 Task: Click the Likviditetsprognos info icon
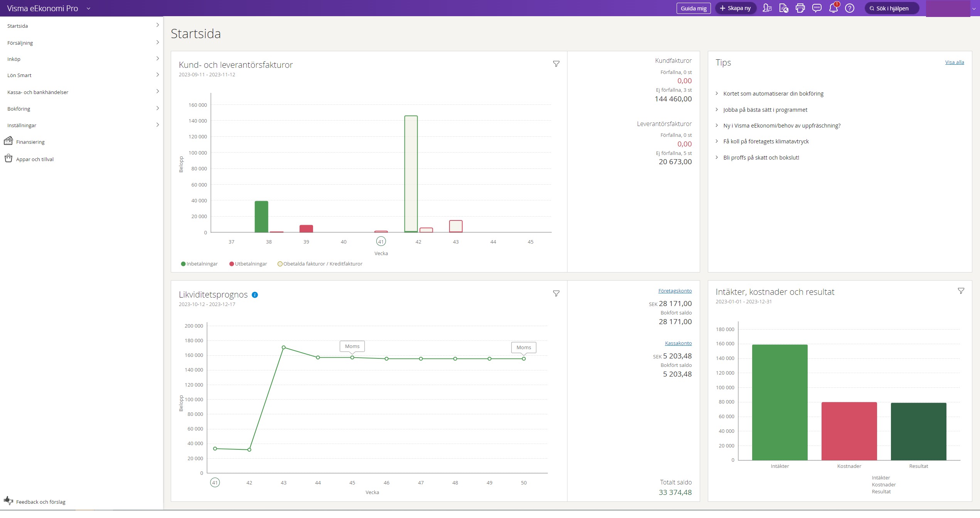255,295
